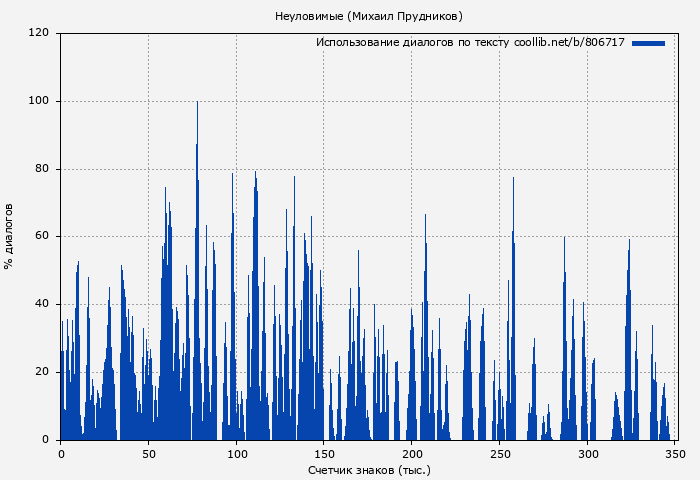Click the y-axis tick label '60'
This screenshot has width=700, height=480.
[x=42, y=237]
